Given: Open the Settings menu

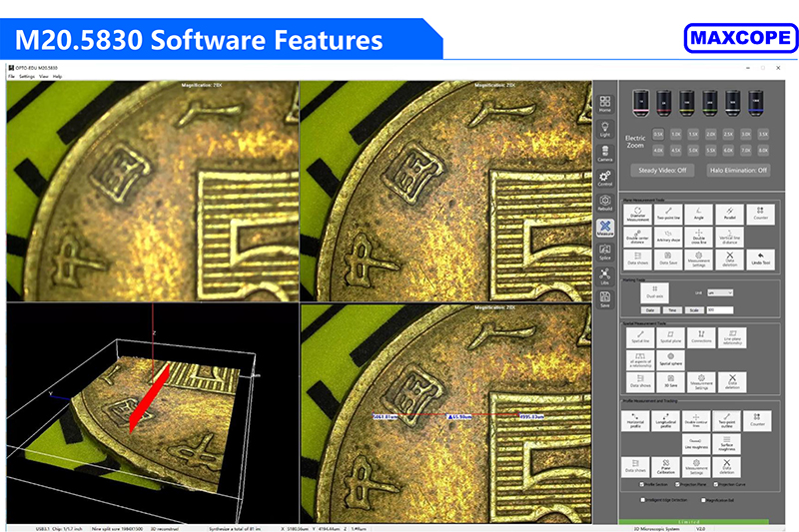Looking at the screenshot, I should 27,77.
